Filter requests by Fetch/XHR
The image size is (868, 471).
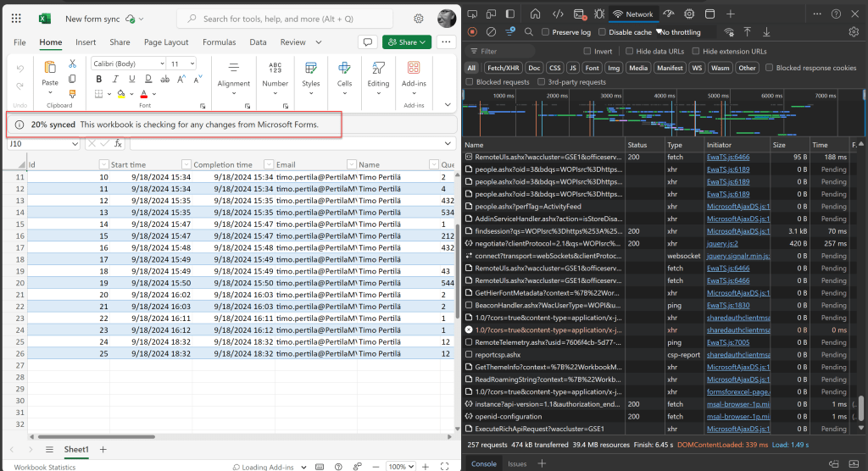click(503, 68)
